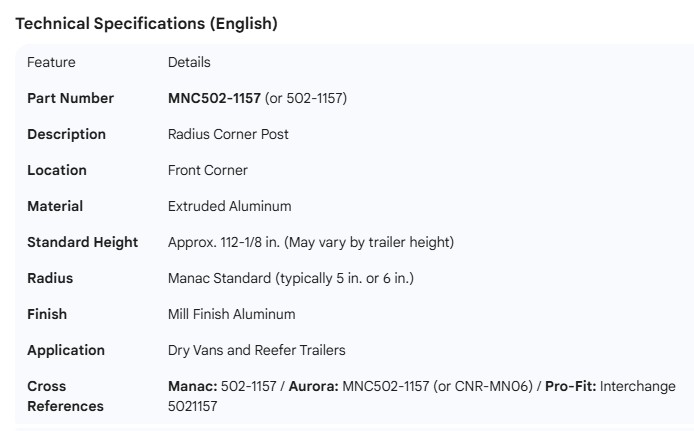The image size is (694, 431).
Task: Click the Front Corner value
Action: pyautogui.click(x=208, y=170)
